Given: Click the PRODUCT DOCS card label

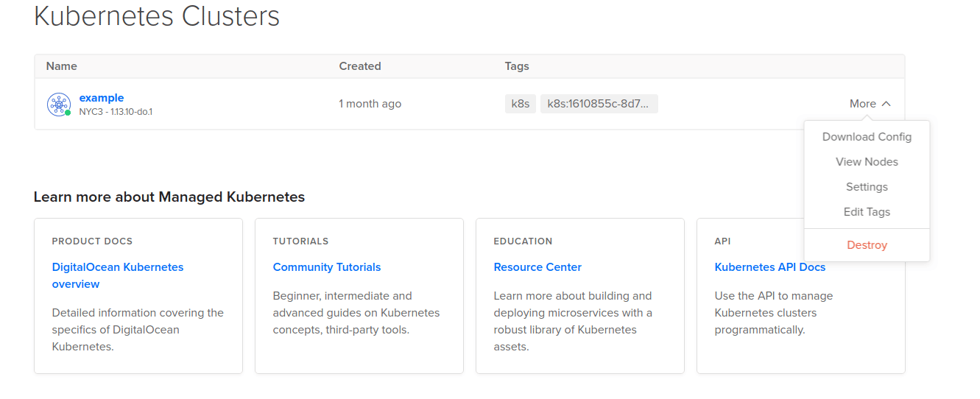Looking at the screenshot, I should click(92, 241).
